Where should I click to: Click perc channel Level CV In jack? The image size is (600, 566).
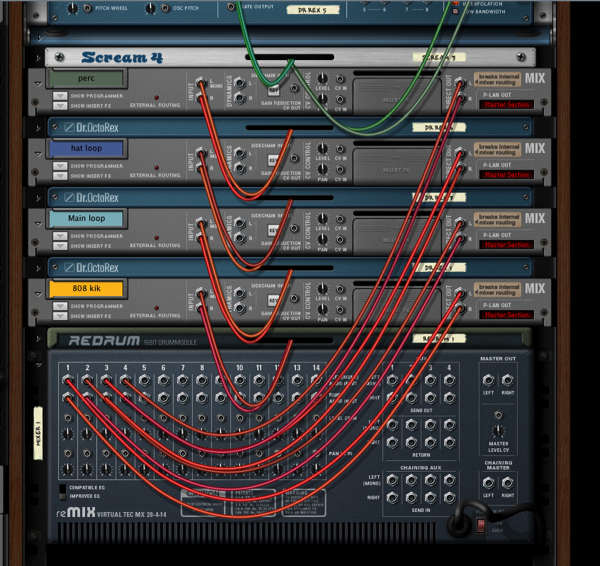[x=340, y=79]
